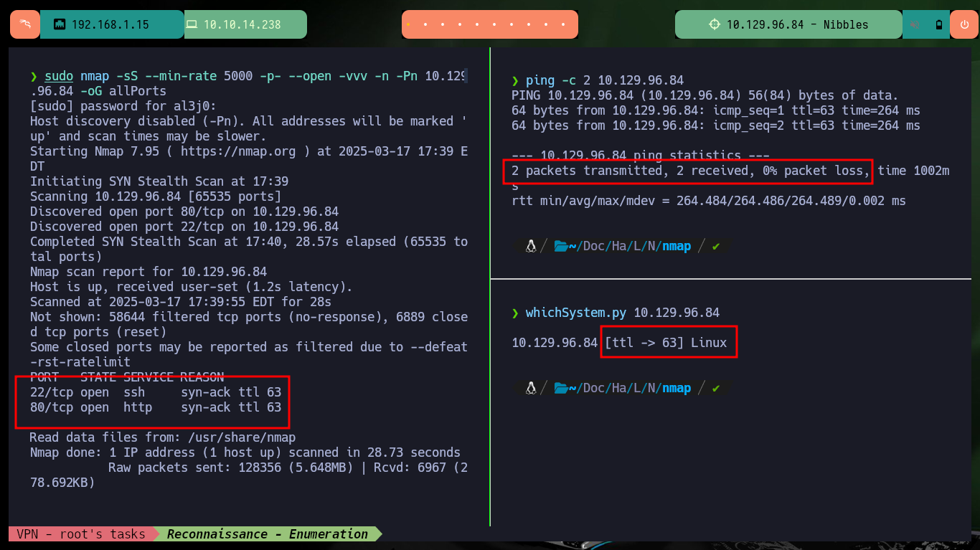The width and height of the screenshot is (980, 550).
Task: Open the power menu icon
Action: pos(963,24)
